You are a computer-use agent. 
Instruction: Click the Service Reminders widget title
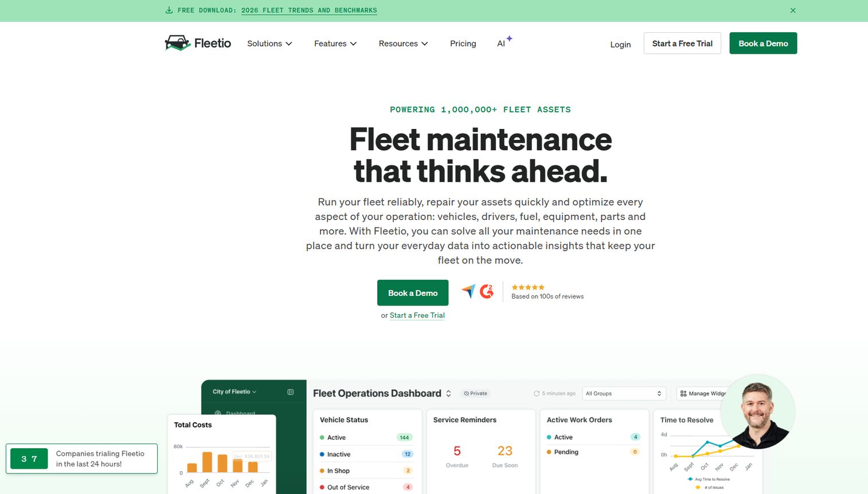[465, 420]
